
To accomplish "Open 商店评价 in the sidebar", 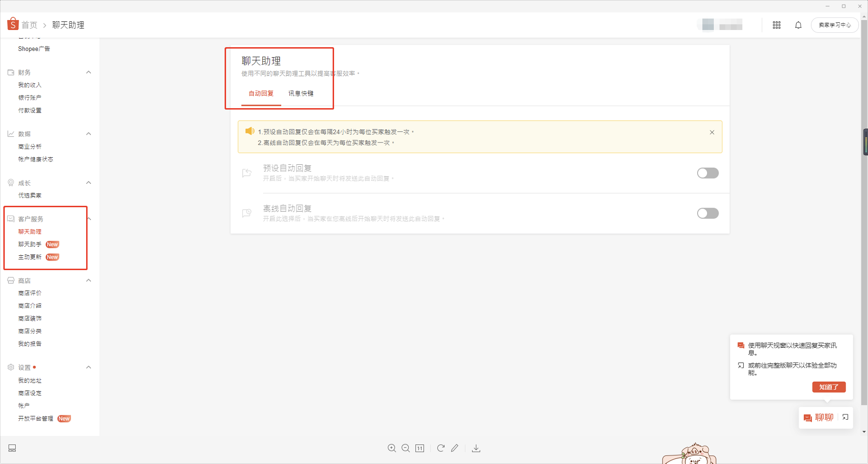I will [x=30, y=293].
